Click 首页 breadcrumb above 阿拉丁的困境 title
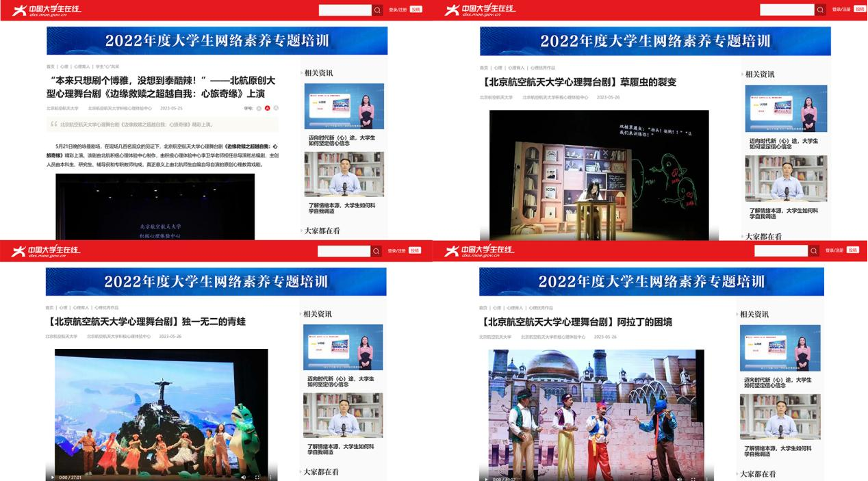This screenshot has width=868, height=481. pyautogui.click(x=483, y=308)
